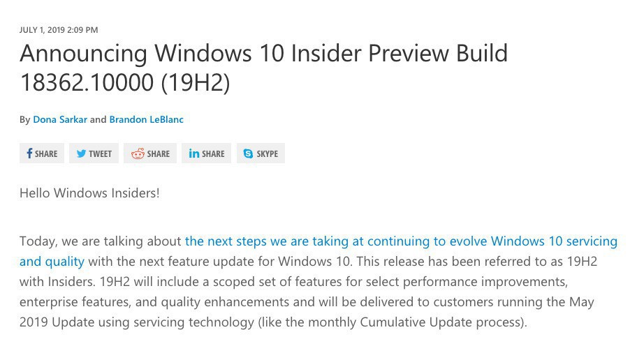This screenshot has height=353, width=644.
Task: Click the build number "18362.10000 (19H2)" in the headline
Action: click(124, 83)
